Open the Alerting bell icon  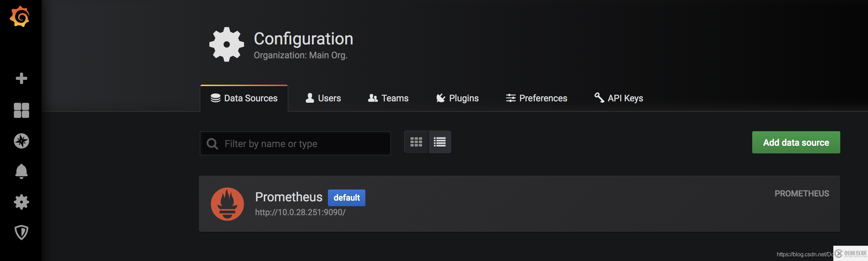(21, 171)
